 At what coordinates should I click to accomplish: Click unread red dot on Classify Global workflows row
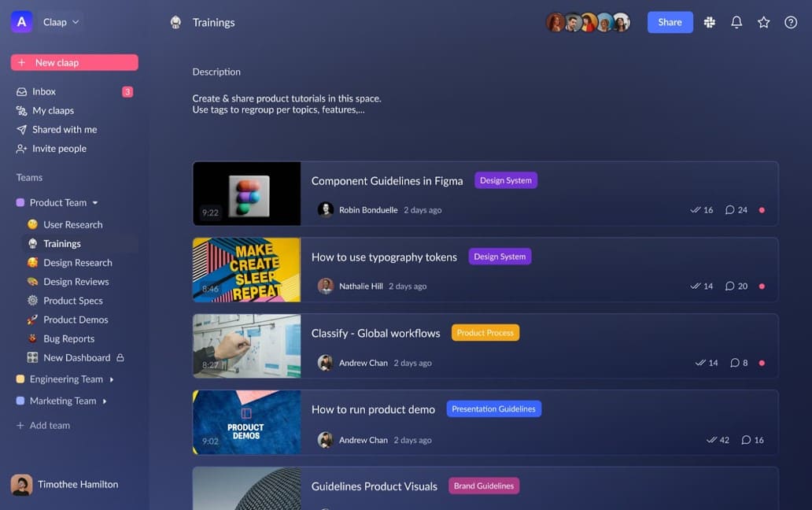tap(762, 363)
